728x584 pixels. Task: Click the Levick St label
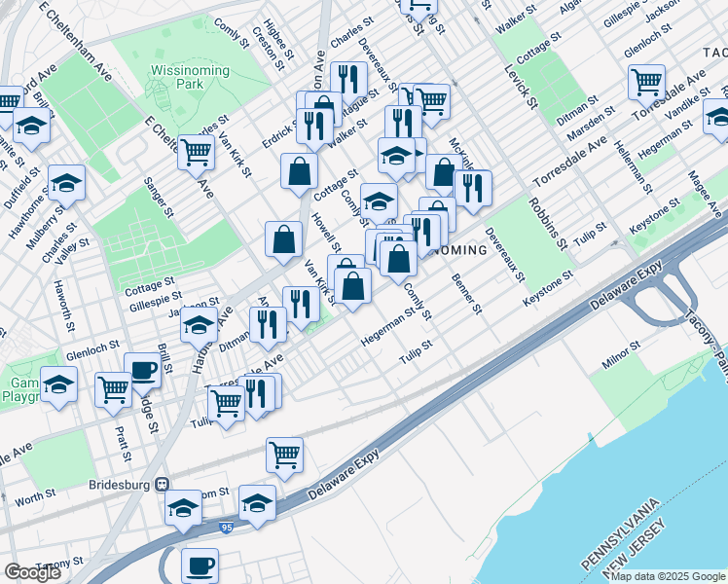coord(521,87)
